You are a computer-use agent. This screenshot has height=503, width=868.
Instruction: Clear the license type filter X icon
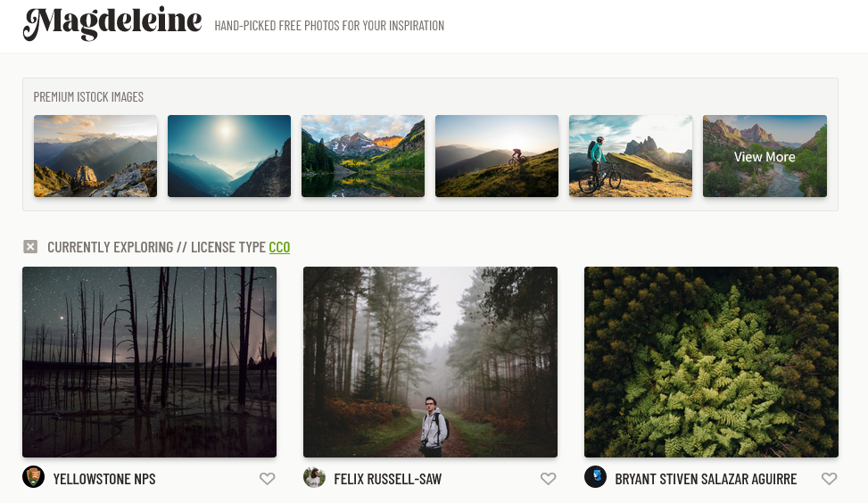click(x=30, y=247)
